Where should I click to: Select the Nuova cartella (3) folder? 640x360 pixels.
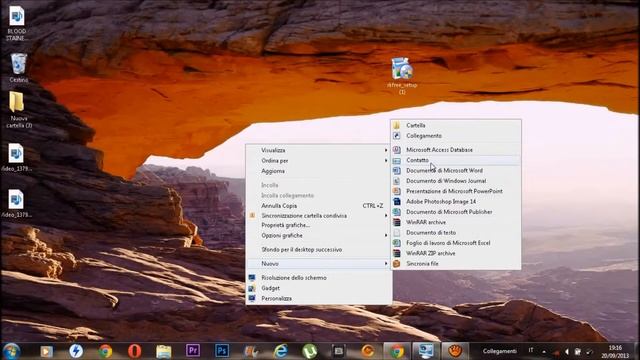tap(18, 109)
